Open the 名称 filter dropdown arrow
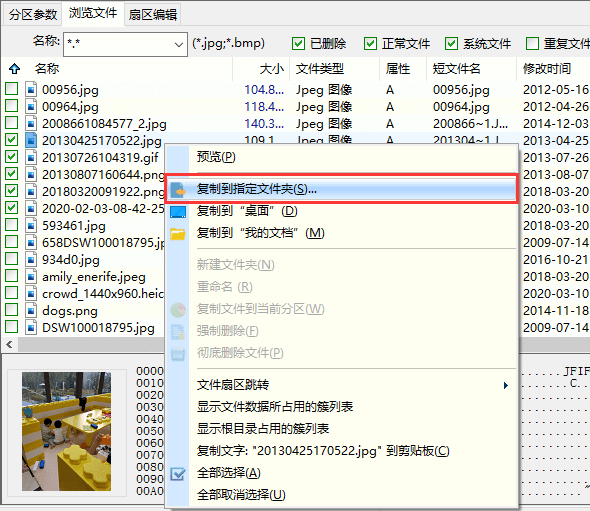This screenshot has width=590, height=511. (179, 45)
